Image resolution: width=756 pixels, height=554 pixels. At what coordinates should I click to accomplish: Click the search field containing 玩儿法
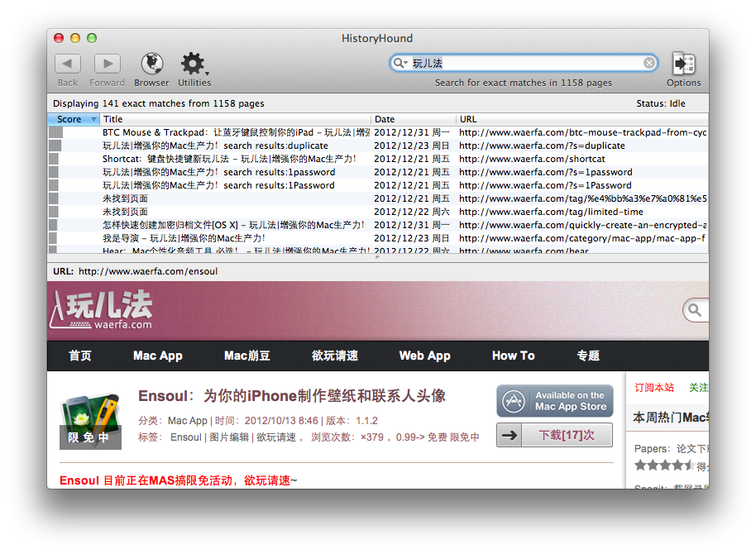(521, 63)
